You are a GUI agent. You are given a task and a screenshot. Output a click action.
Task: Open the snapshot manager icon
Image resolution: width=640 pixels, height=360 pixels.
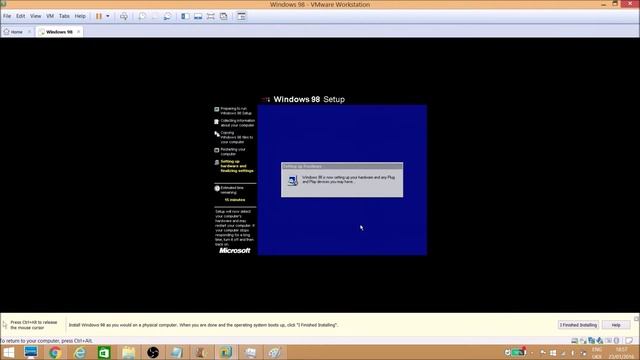coord(167,16)
